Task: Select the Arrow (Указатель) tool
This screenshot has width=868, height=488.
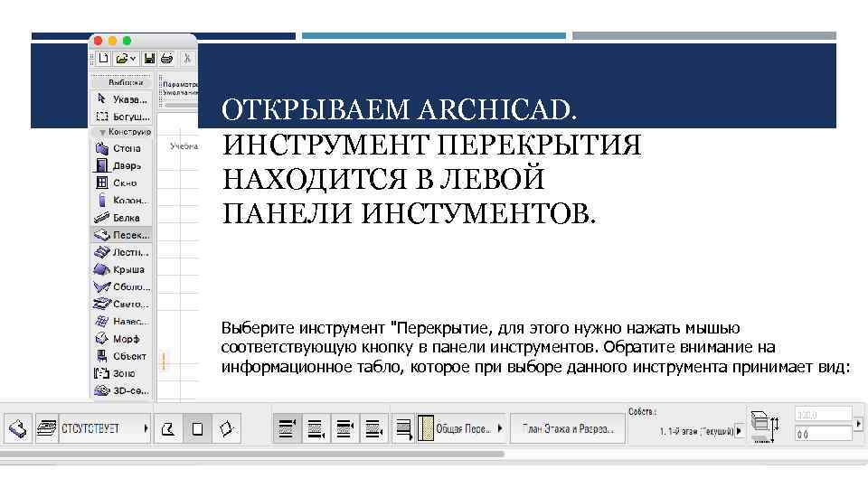Action: point(121,99)
